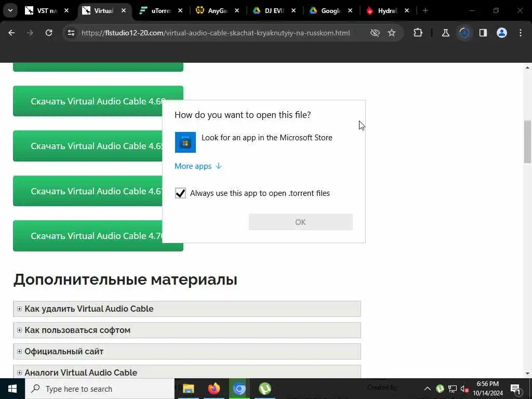Expand Как пользоваться софтом section

pos(187,330)
